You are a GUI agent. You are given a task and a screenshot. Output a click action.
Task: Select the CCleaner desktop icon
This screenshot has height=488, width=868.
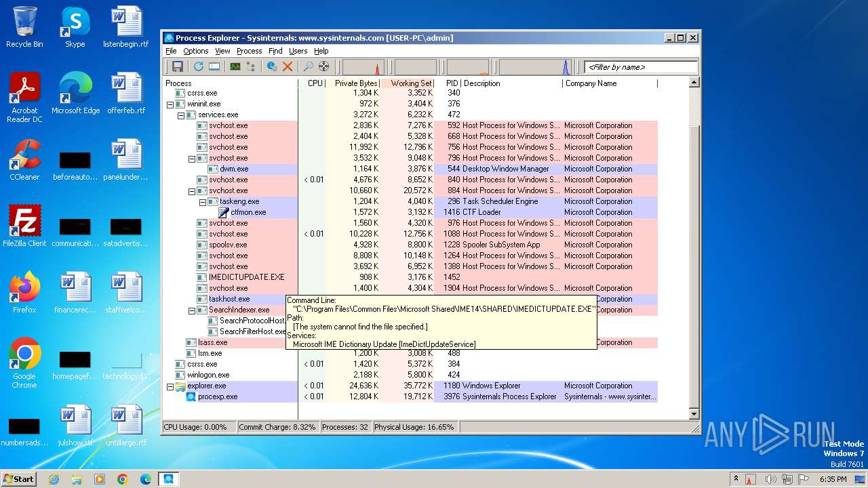coord(24,160)
